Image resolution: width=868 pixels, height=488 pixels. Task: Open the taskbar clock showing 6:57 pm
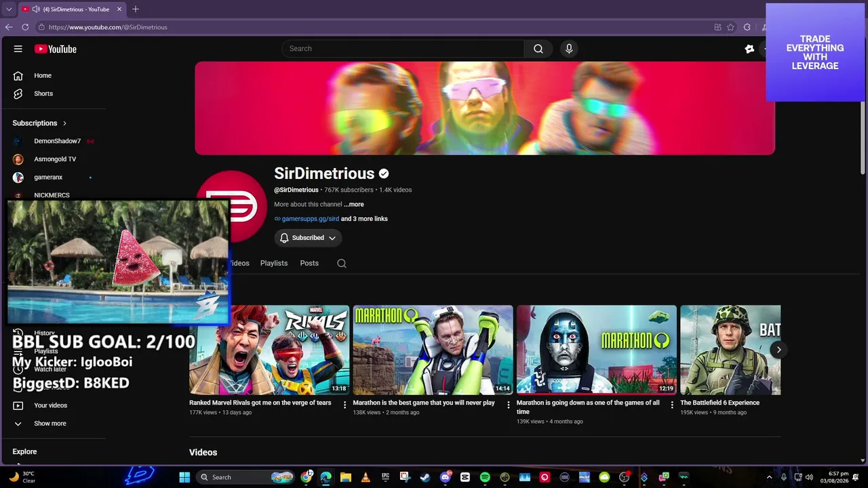coord(833,477)
